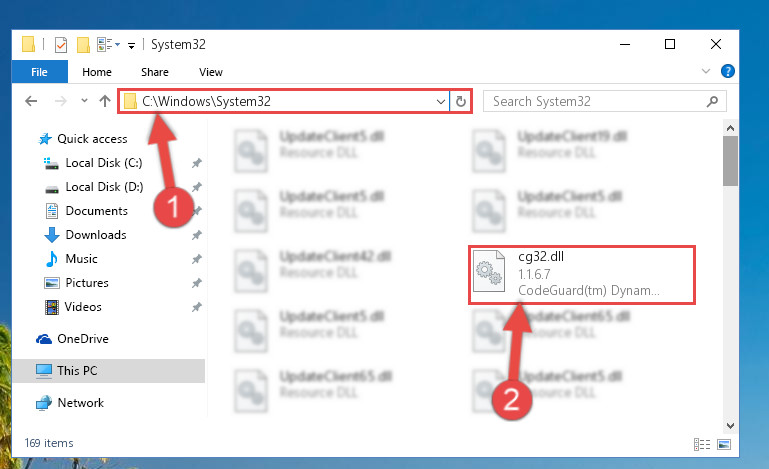Image resolution: width=769 pixels, height=469 pixels.
Task: Go up one folder level
Action: 104,101
